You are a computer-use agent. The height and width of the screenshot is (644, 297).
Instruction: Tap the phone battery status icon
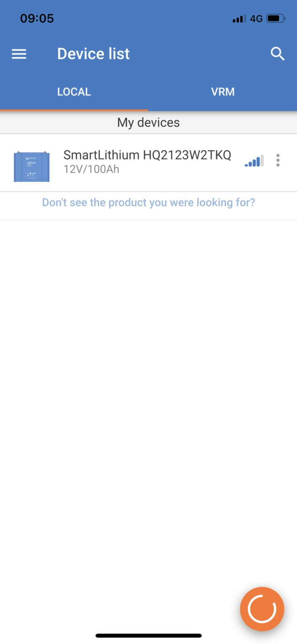tap(276, 18)
